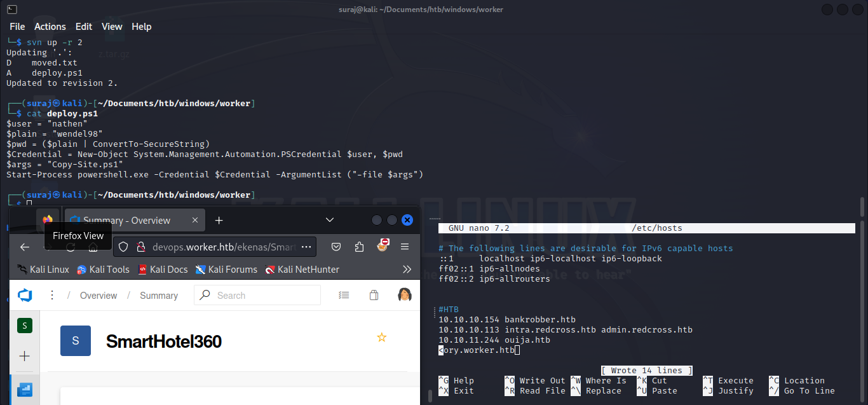Click the "Wrote 14 lines" status message
The height and width of the screenshot is (405, 868).
tap(647, 371)
